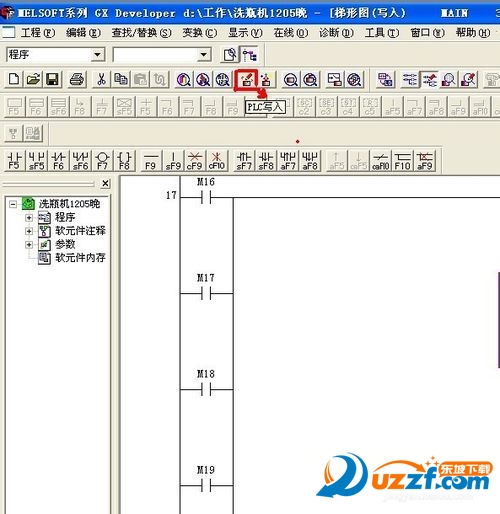Draw vertical line with sF9
The width and height of the screenshot is (500, 514).
(173, 160)
